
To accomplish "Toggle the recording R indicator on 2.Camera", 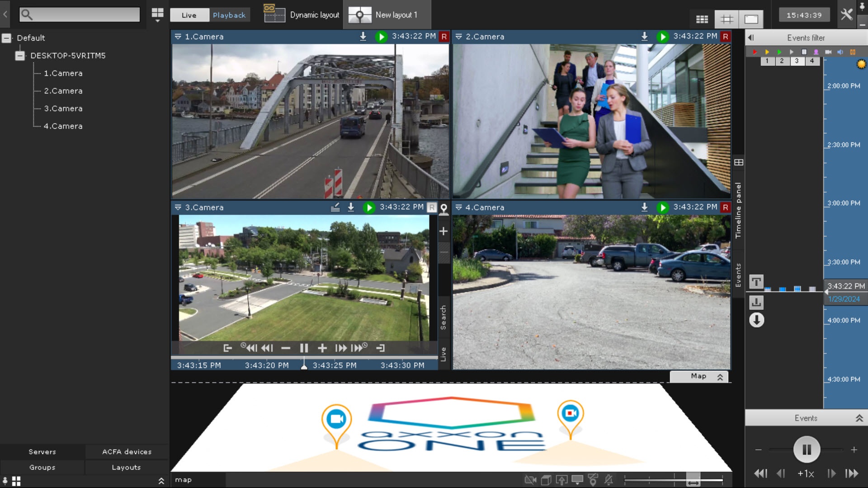I will point(725,37).
